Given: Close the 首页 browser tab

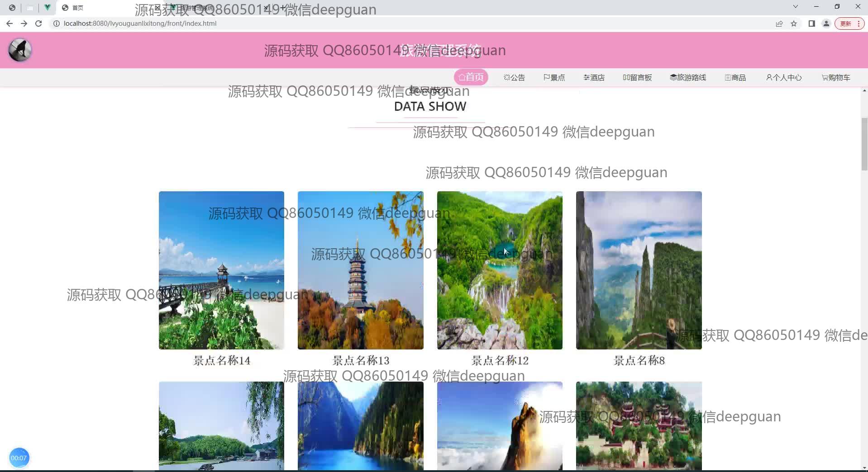Looking at the screenshot, I should click(157, 8).
